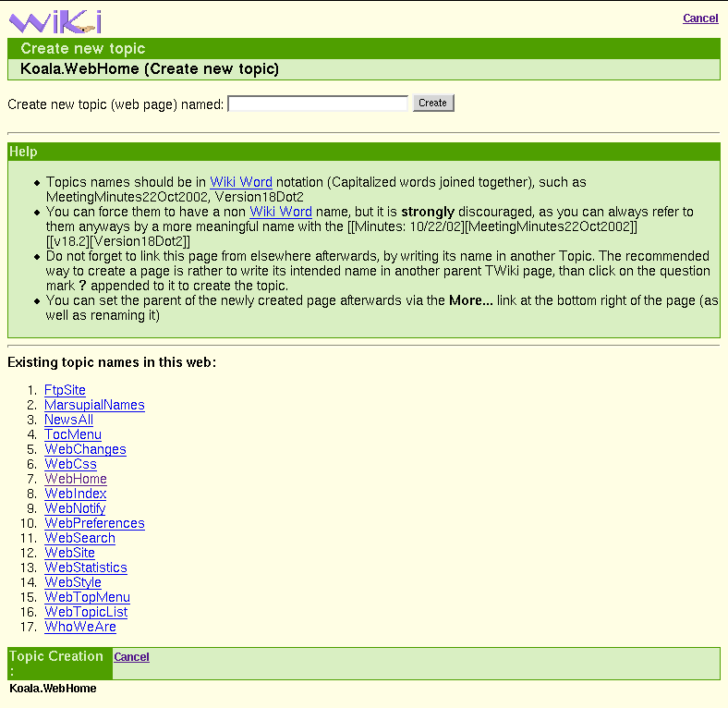728x708 pixels.
Task: Go to the MarsupialNames topic
Action: click(94, 405)
